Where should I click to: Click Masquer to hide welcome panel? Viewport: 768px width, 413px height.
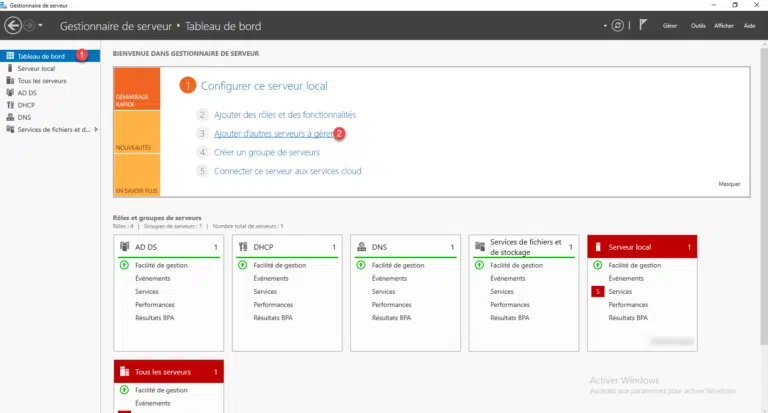pyautogui.click(x=729, y=185)
